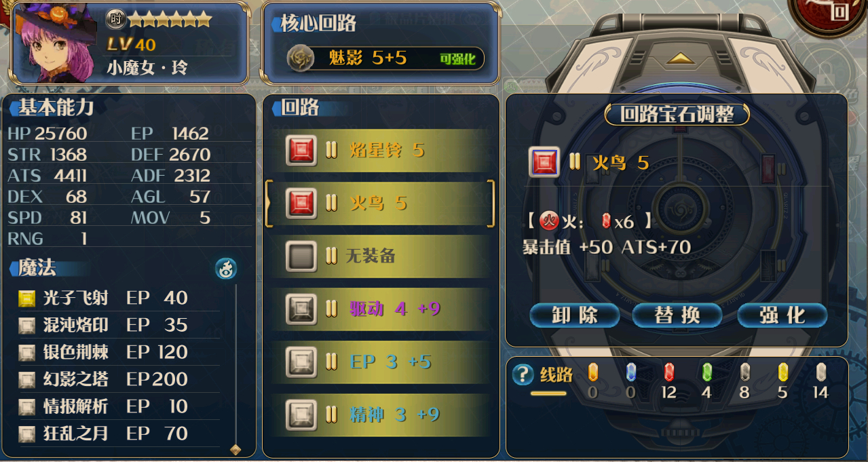Select the 精神 3 +9 gem icon

point(301,415)
